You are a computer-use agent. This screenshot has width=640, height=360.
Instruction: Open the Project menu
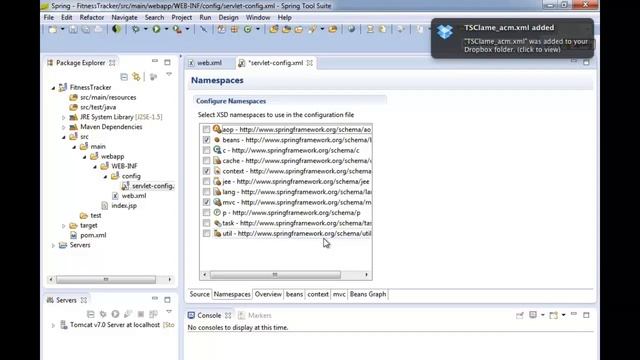coord(182,18)
